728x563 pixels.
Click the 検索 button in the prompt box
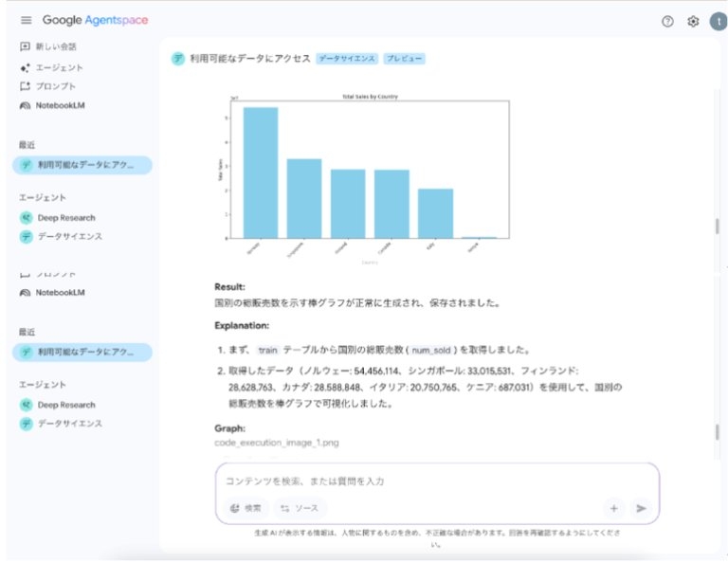point(246,508)
